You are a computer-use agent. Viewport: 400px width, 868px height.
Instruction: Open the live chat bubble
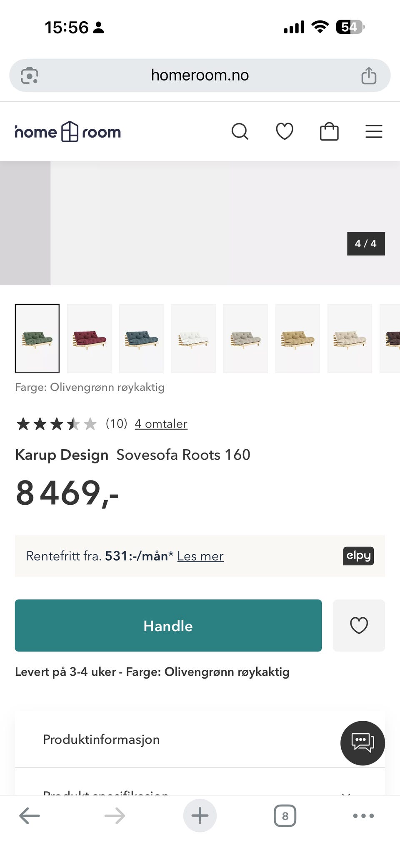tap(362, 743)
